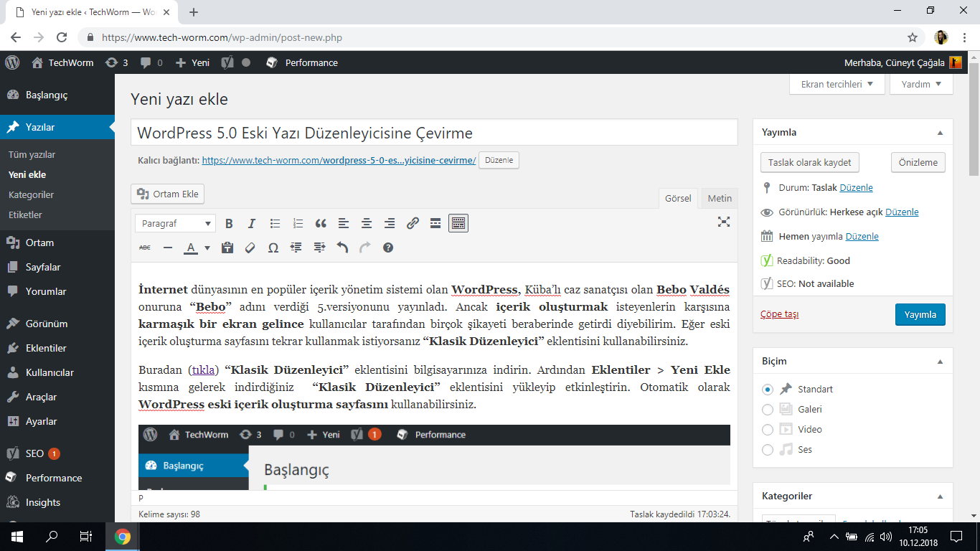The width and height of the screenshot is (980, 551).
Task: Click the insert link chain icon
Action: [x=413, y=223]
